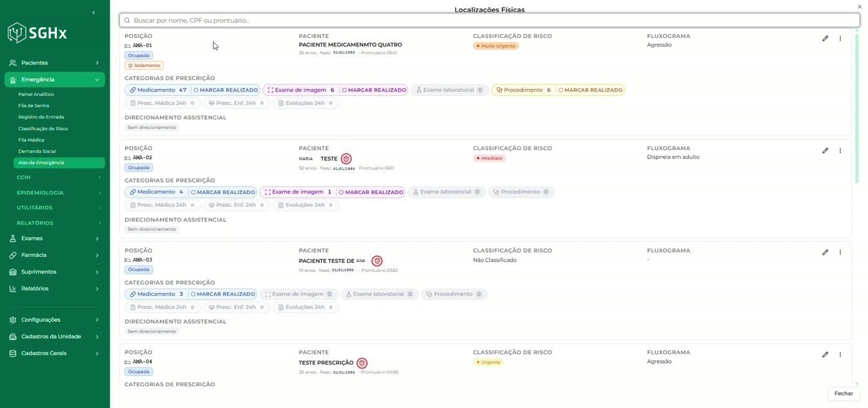Click the Farmácia pill icon

(13, 256)
